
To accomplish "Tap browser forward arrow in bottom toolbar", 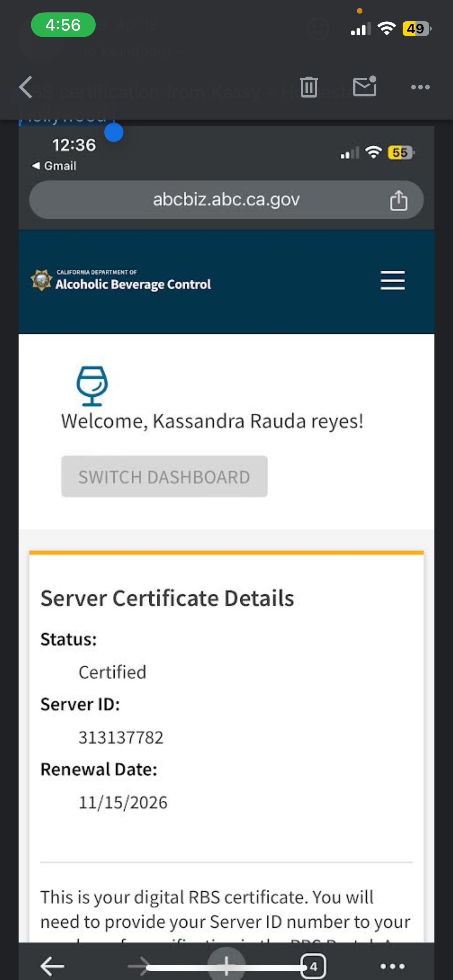I will coord(139,966).
